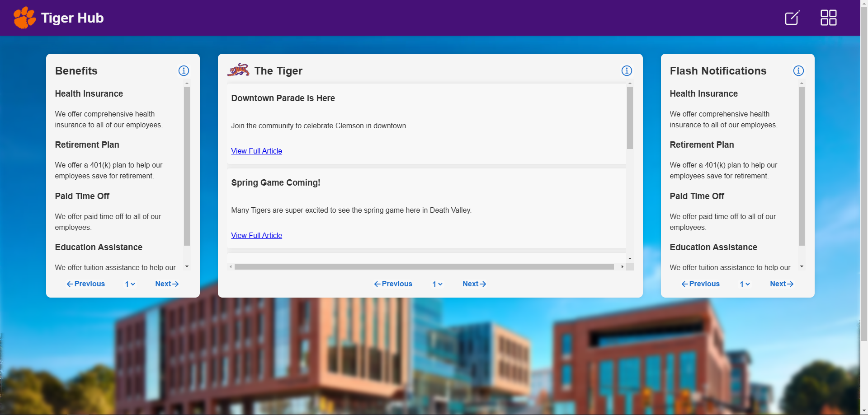This screenshot has height=415, width=868.
Task: Click comprehensive health insurance text in Benefits
Action: point(109,120)
